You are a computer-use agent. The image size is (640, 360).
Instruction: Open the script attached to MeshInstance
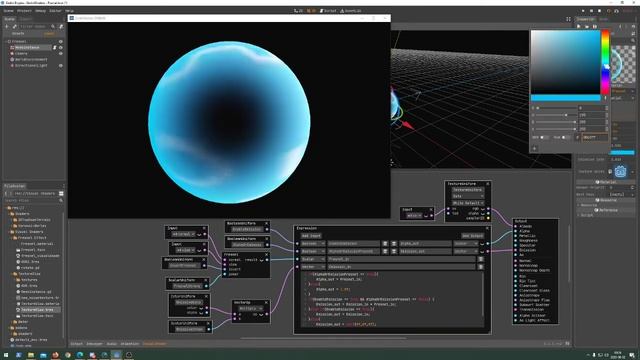54,47
